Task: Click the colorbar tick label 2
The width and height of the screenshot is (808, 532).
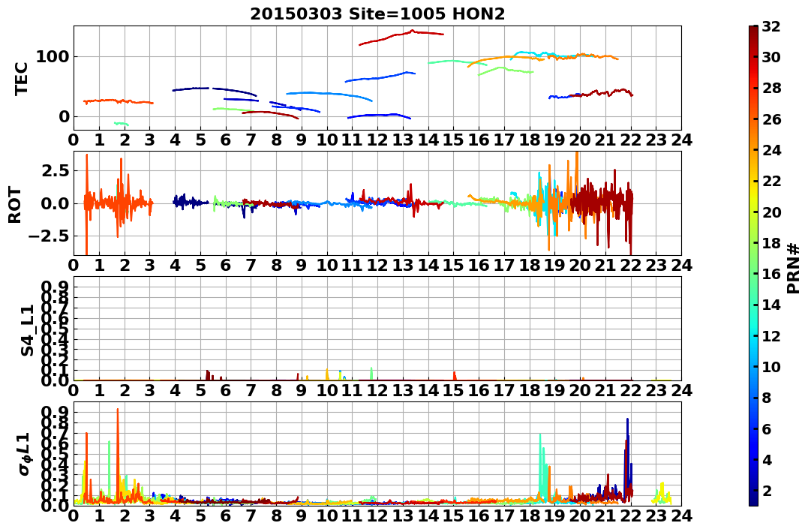Action: (x=767, y=490)
